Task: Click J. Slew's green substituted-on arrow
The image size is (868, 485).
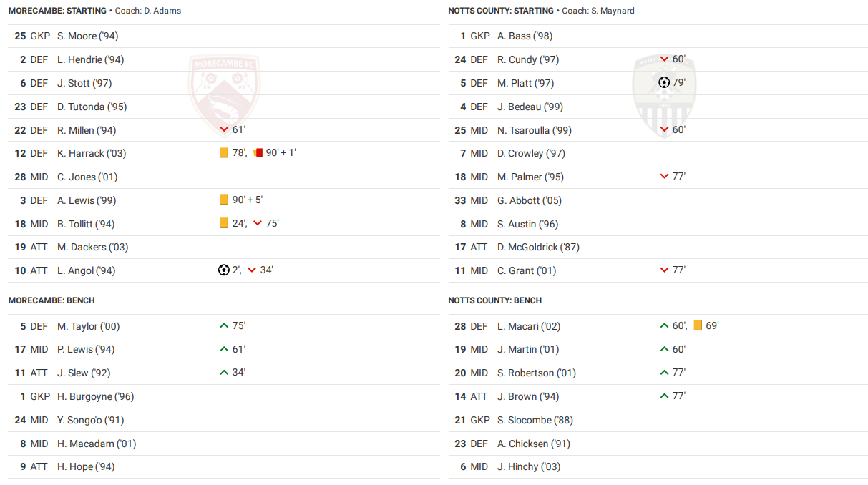Action: [x=225, y=372]
